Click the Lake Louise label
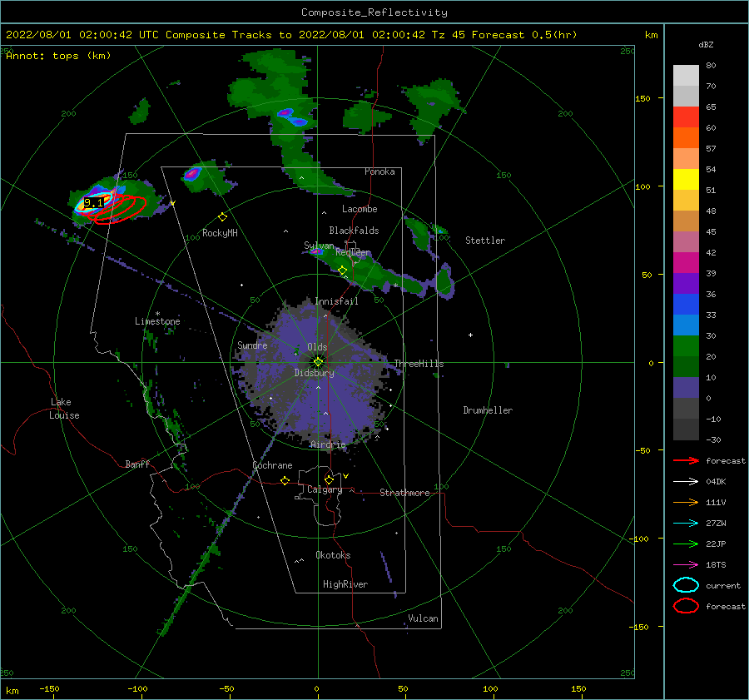Screen dimensions: 749x700 coord(64,409)
